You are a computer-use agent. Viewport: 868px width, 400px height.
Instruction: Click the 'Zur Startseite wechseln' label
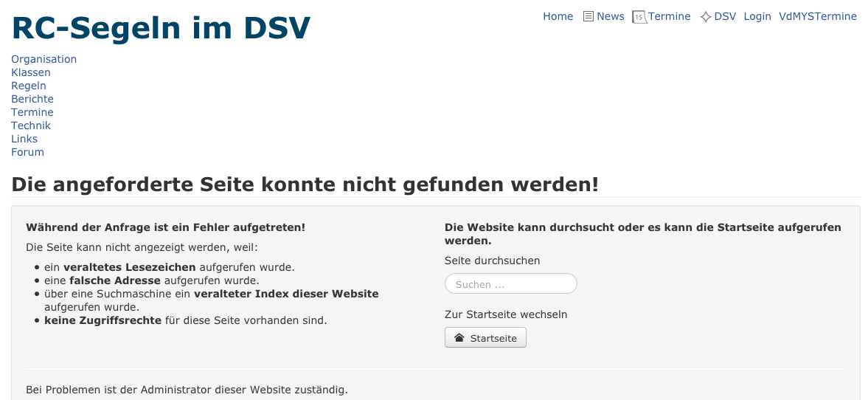tap(506, 314)
